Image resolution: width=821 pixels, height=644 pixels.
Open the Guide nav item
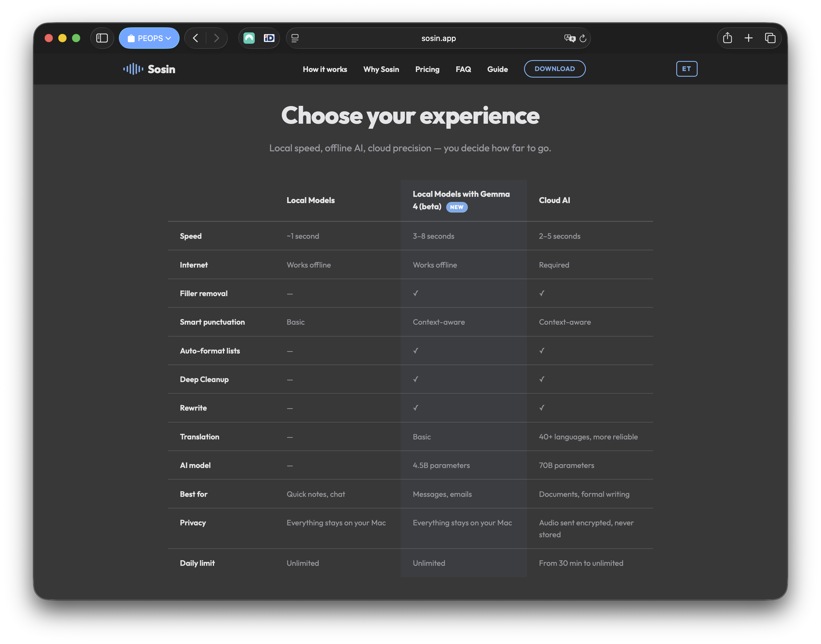click(x=497, y=69)
